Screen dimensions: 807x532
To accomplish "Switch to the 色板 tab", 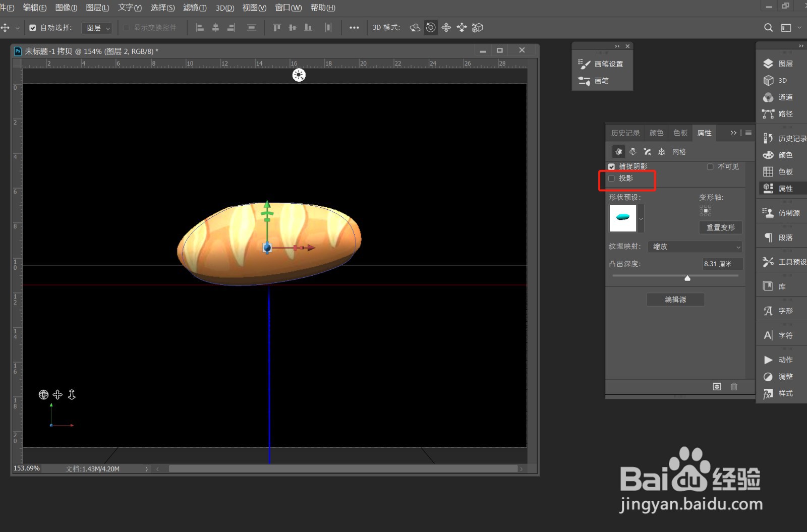I will coord(680,133).
